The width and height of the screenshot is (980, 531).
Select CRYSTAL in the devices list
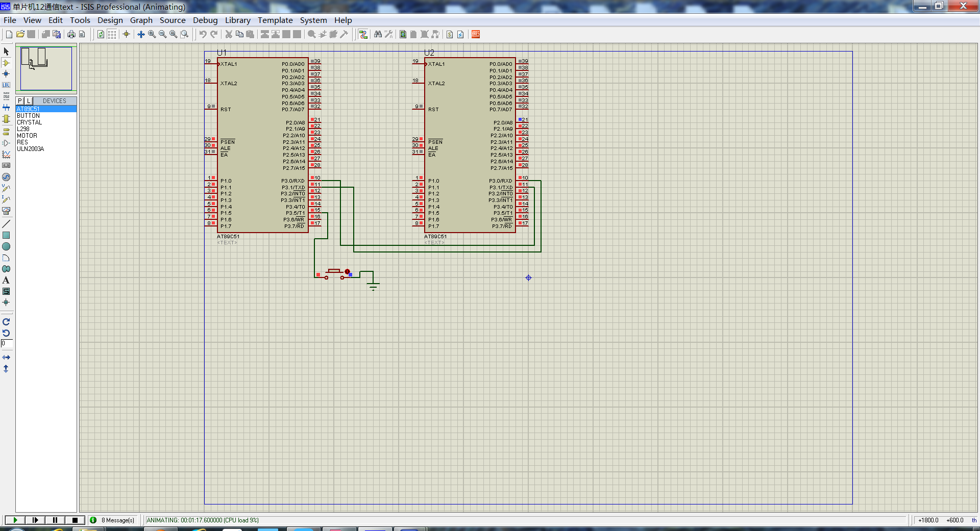pyautogui.click(x=30, y=122)
